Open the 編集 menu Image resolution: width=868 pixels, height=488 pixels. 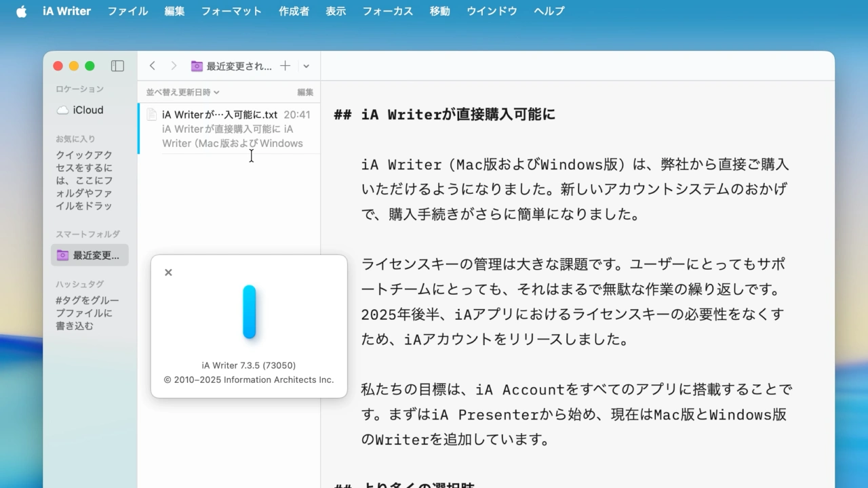pos(174,12)
